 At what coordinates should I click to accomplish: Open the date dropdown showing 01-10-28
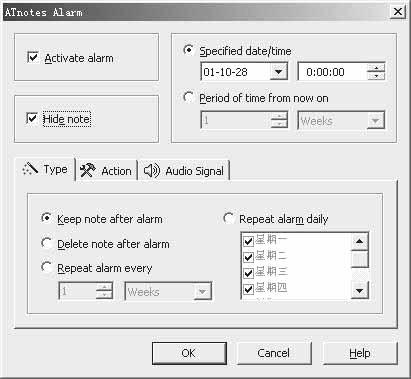pos(278,72)
